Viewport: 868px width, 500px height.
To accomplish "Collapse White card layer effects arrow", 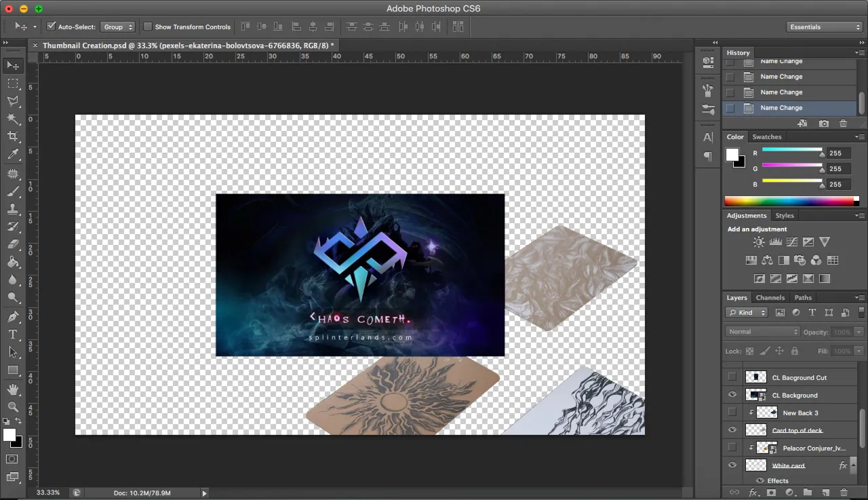I will pos(853,465).
